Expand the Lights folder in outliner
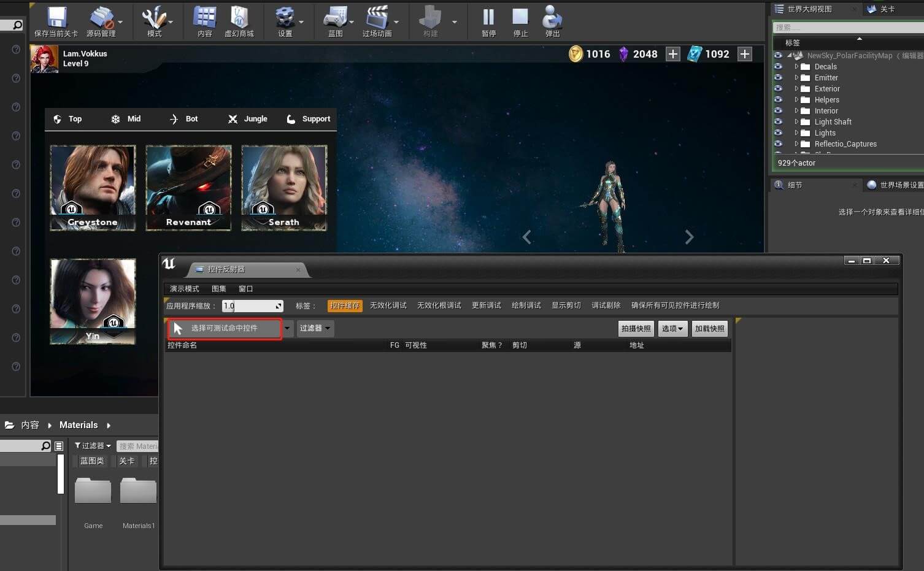 796,132
